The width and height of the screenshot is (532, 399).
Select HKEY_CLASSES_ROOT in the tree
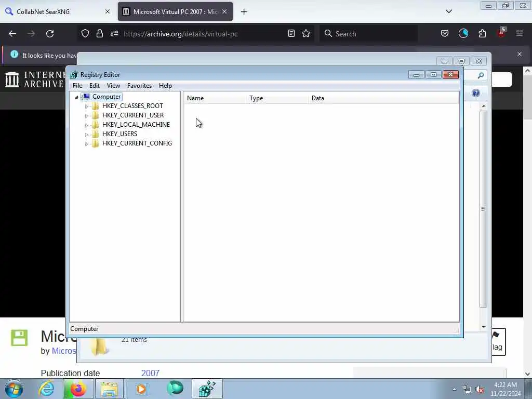pos(132,106)
